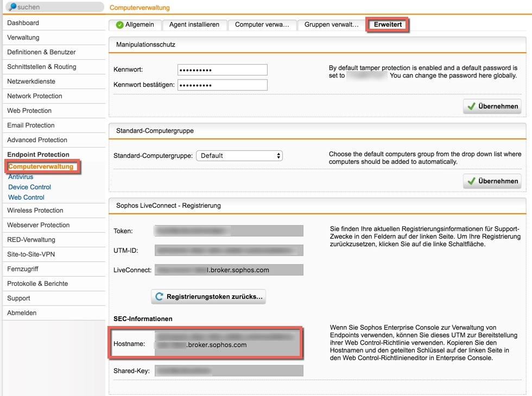Select the Erweitert tab
Viewport: 532px width, 396px height.
point(388,25)
